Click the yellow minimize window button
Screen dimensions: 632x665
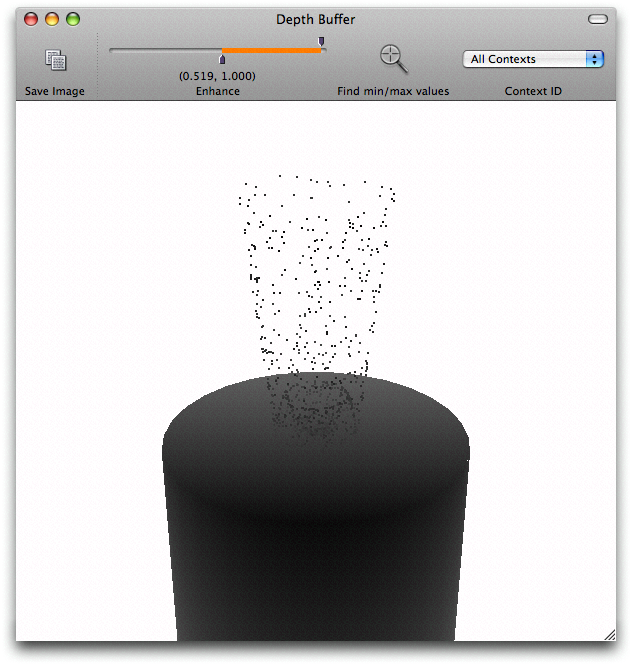(52, 19)
